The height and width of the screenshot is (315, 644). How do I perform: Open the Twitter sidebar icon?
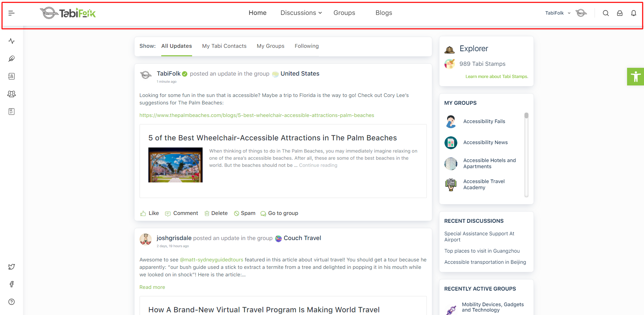pos(12,267)
